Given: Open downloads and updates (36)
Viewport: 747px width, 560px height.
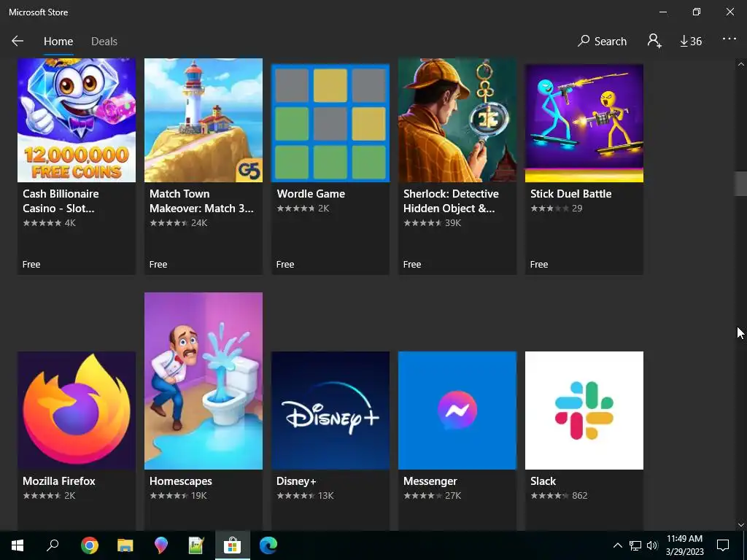Looking at the screenshot, I should 691,42.
